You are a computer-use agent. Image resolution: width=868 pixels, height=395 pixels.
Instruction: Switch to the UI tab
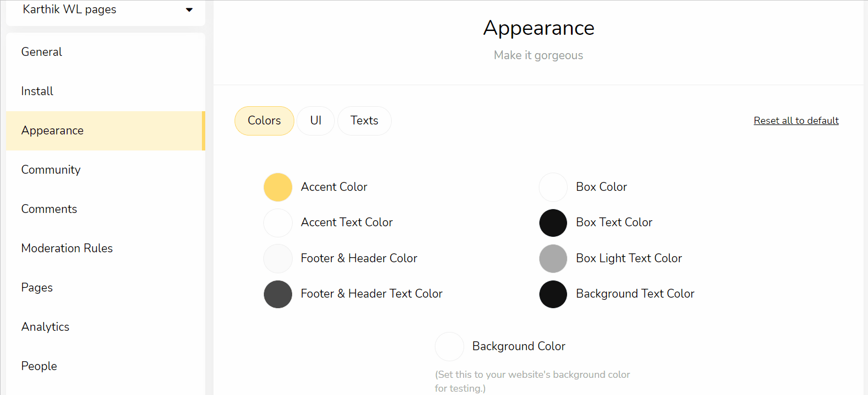click(315, 121)
